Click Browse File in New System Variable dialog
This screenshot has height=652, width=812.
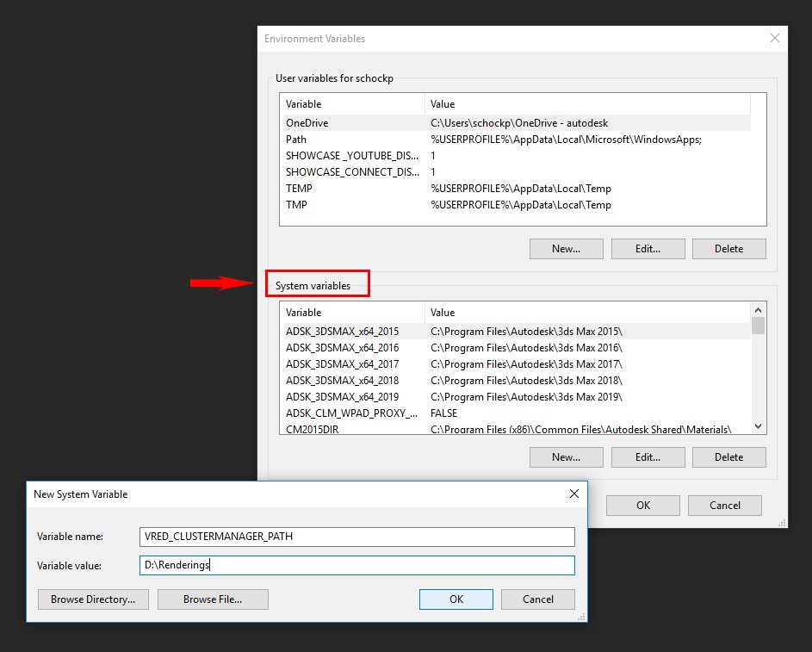212,599
